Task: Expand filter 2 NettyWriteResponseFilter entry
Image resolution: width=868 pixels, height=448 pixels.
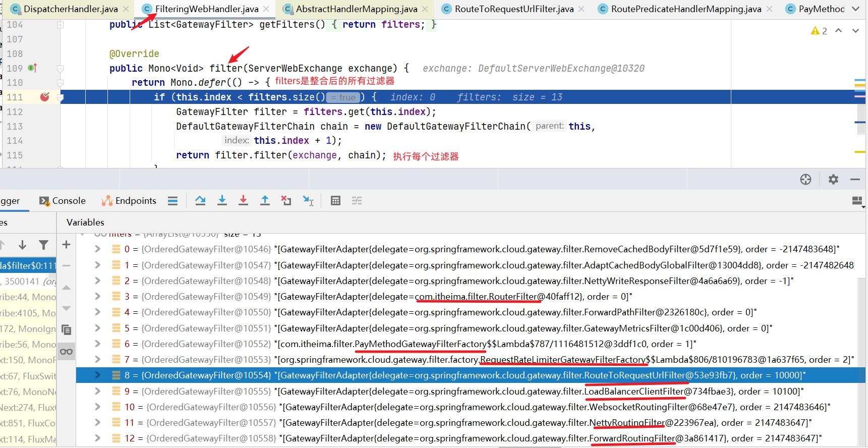Action: point(98,281)
